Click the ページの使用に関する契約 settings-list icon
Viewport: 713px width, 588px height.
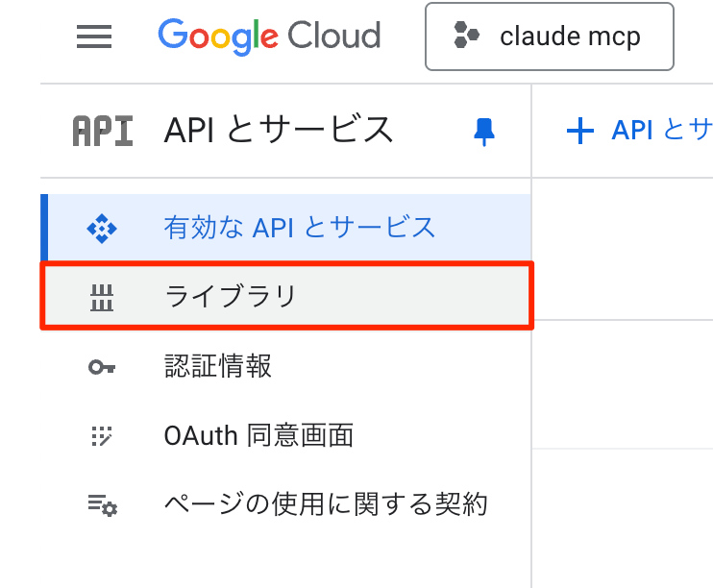point(101,504)
